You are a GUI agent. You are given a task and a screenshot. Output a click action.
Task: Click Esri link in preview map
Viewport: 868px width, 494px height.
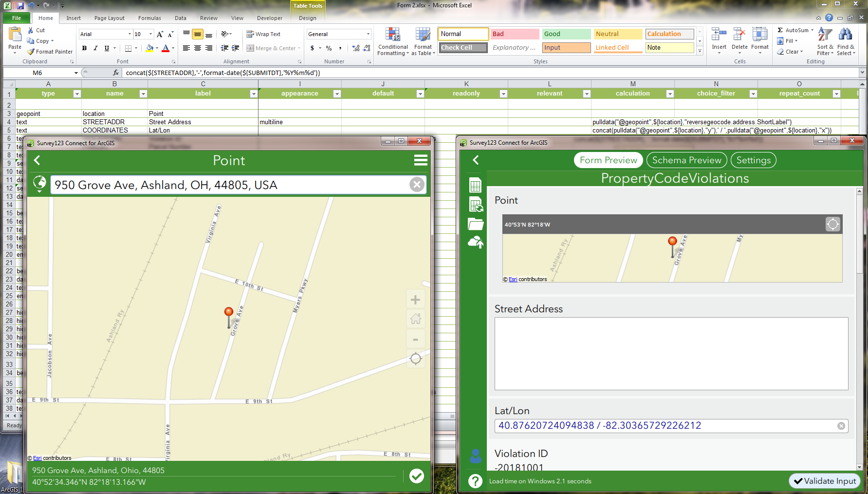pos(513,280)
